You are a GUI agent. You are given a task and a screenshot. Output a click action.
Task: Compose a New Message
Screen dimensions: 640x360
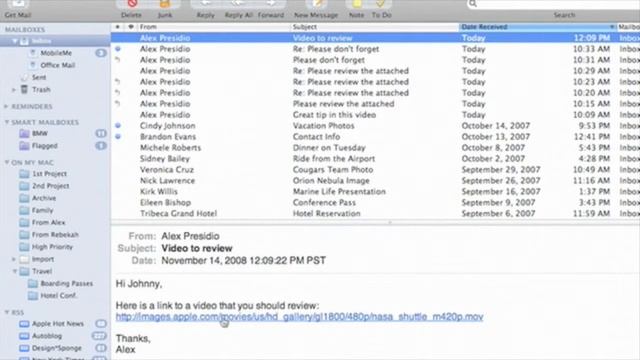tap(316, 9)
